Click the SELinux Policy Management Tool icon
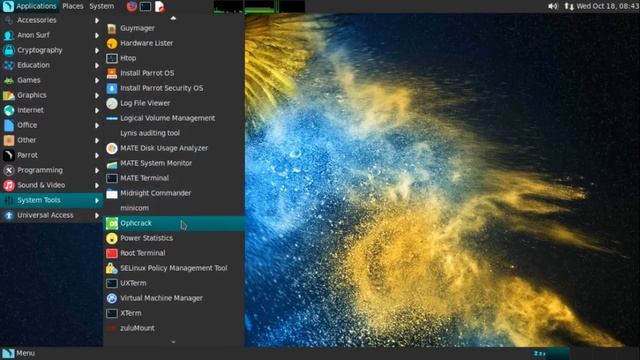This screenshot has height=360, width=640. click(x=111, y=268)
